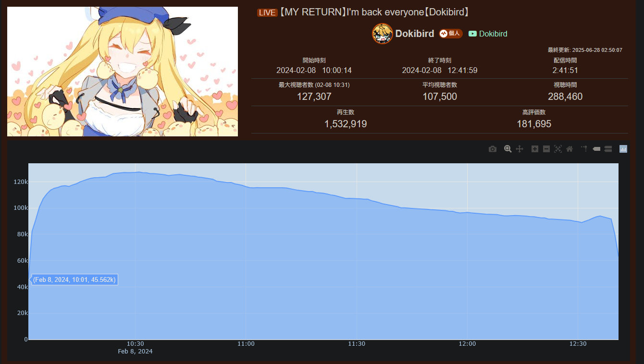Enable show closest data on hover
This screenshot has width=644, height=364.
coord(596,149)
